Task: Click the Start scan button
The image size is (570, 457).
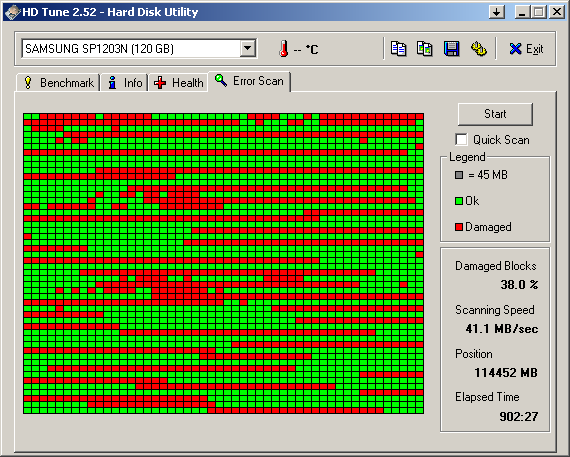Action: pyautogui.click(x=495, y=114)
